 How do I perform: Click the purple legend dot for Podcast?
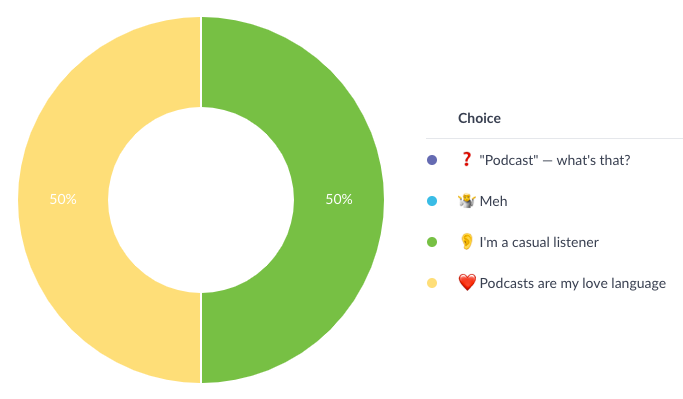coord(432,160)
